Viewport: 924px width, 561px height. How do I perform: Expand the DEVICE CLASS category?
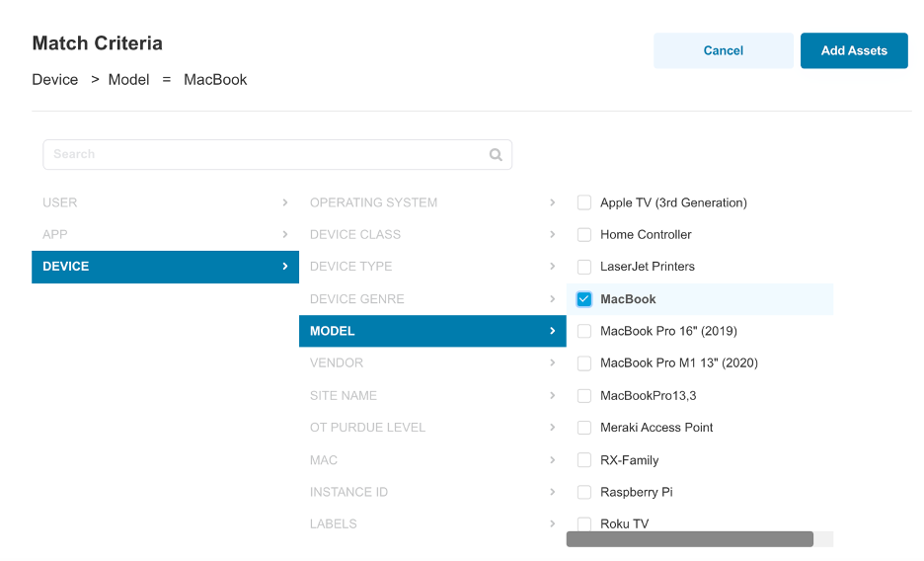click(432, 234)
